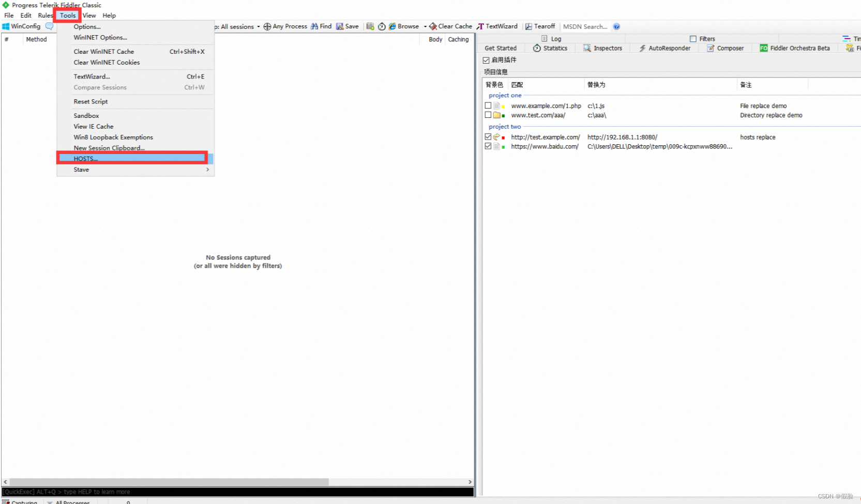Switch to the AutoResponder tab
Viewport: 861px width, 504px height.
[665, 48]
